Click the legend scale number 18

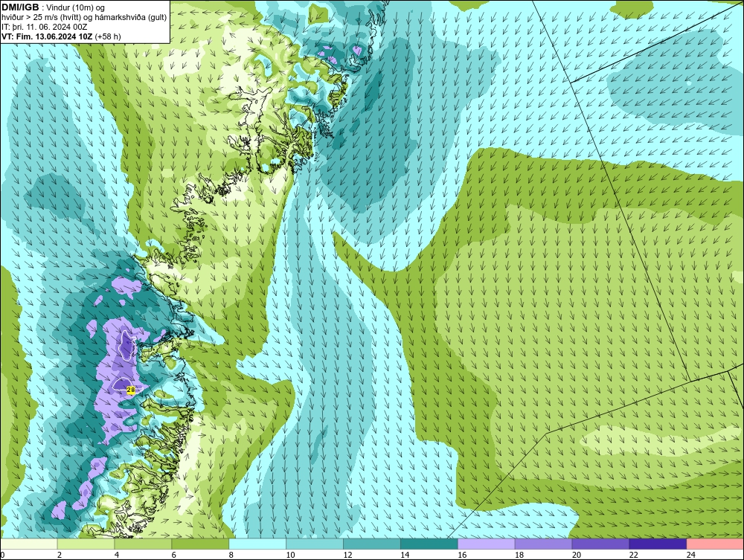(519, 555)
